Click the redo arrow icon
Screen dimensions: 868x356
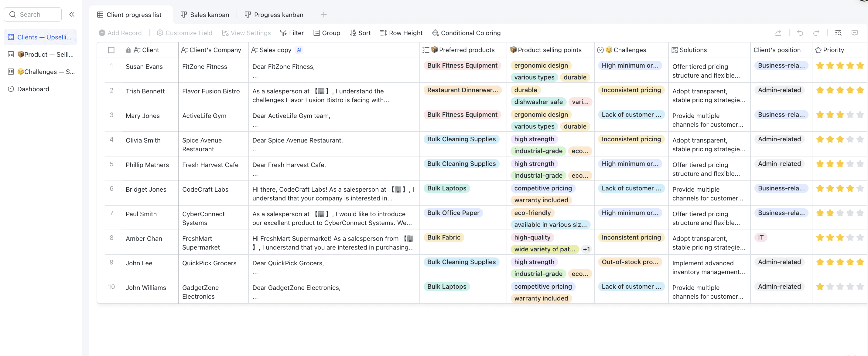[x=816, y=33]
